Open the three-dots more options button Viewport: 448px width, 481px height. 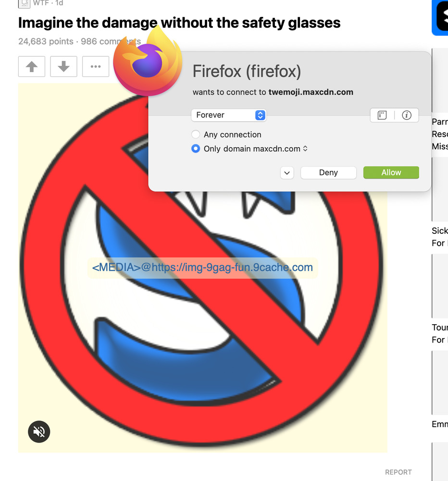tap(96, 66)
